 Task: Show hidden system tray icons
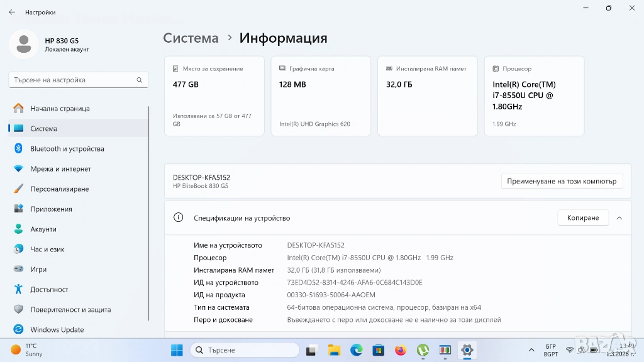[533, 350]
